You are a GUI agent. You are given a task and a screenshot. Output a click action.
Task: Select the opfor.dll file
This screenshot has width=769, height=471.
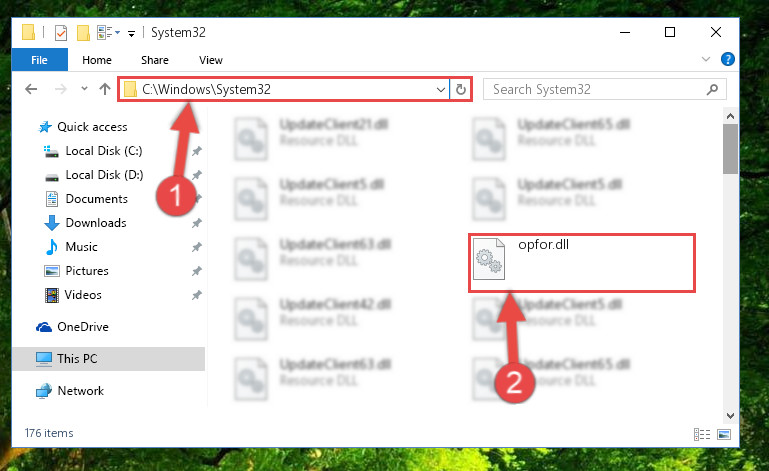(x=582, y=263)
